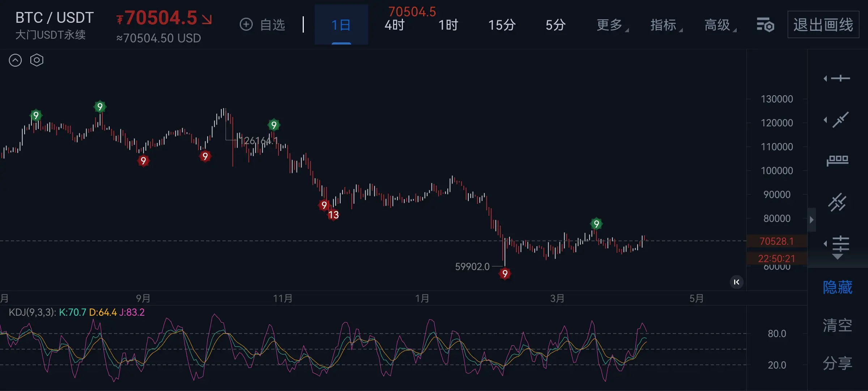Add BTC/USDT to watchlist (自选)
Viewport: 868px width, 391px height.
[x=263, y=25]
